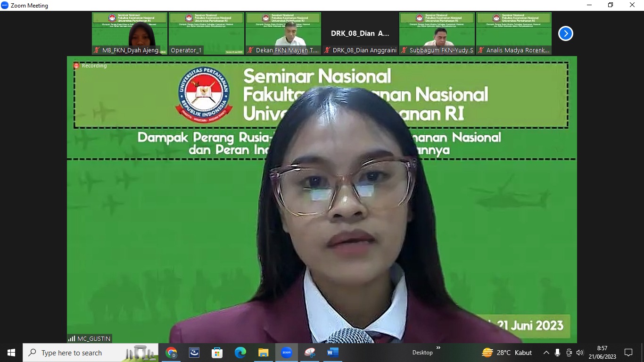
Task: Click the "Recording" status text
Action: 94,66
